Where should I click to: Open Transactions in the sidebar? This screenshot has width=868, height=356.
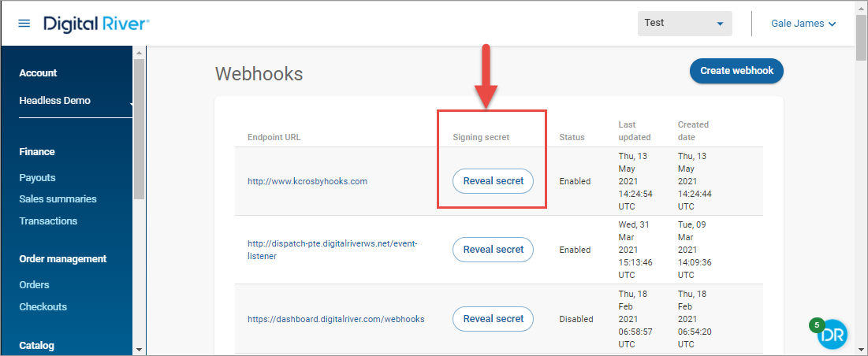coord(48,221)
